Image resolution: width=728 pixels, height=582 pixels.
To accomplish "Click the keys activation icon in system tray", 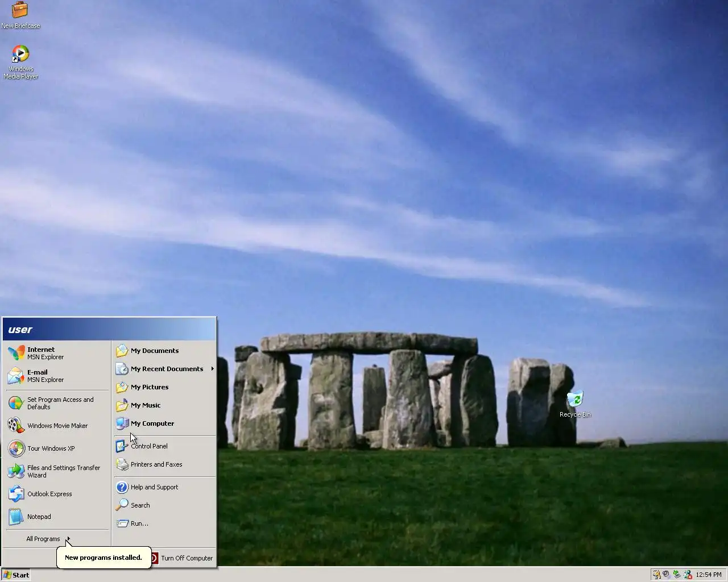I will click(x=656, y=575).
